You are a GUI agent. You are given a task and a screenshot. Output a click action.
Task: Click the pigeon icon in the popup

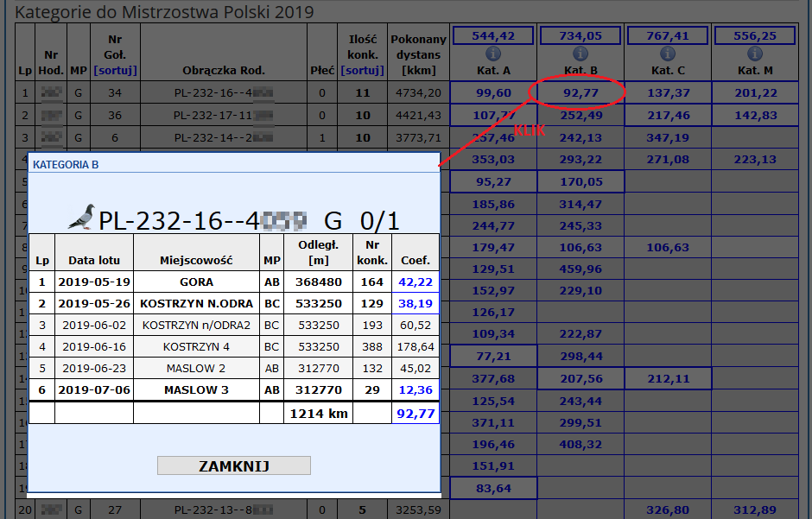coord(81,218)
